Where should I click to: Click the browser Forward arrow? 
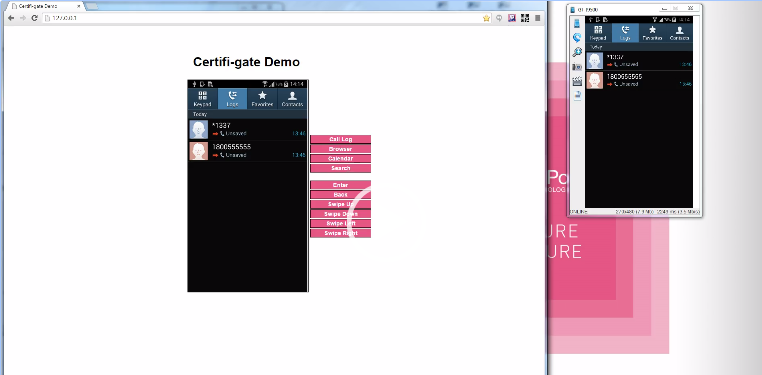23,18
